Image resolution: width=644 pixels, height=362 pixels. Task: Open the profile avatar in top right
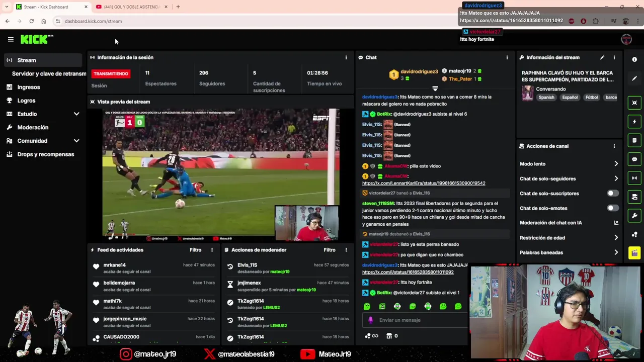point(626,39)
